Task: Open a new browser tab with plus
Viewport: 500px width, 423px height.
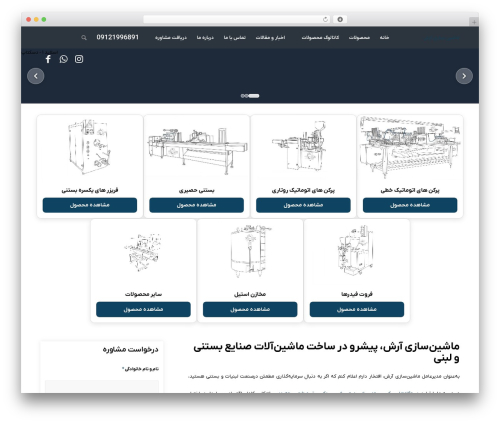Action: [474, 22]
